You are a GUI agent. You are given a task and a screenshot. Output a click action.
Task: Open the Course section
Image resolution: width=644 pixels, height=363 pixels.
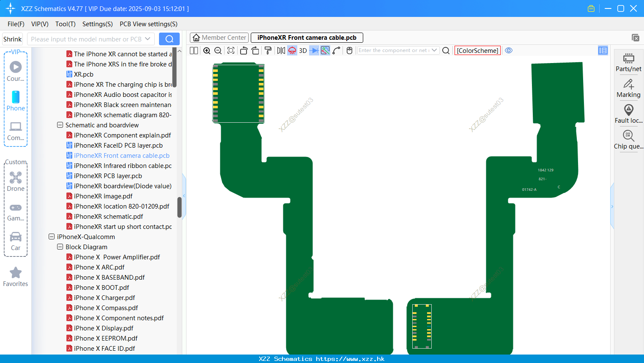[16, 71]
